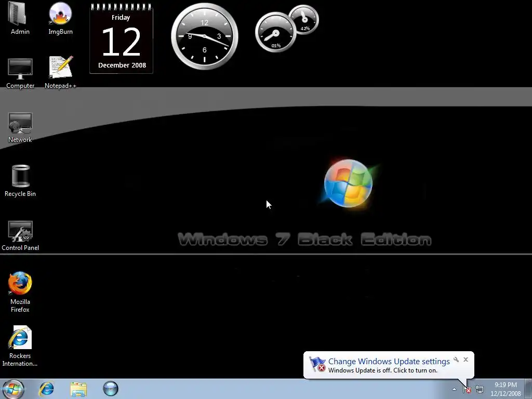Open notification options wrench icon
Image resolution: width=532 pixels, height=399 pixels.
coord(456,360)
